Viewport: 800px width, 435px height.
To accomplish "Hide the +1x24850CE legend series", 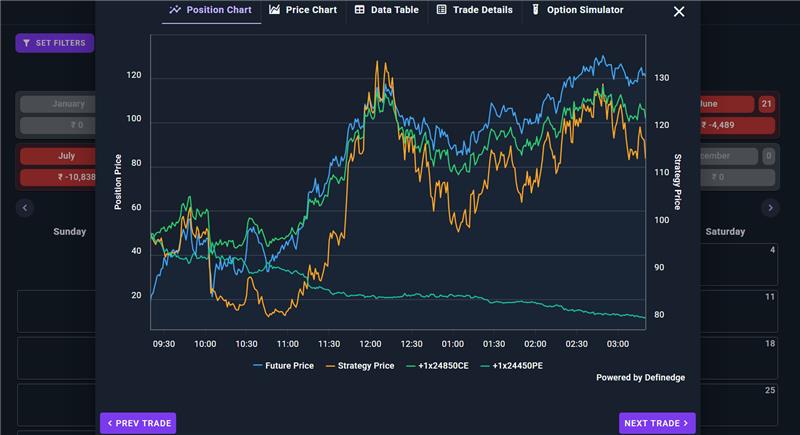I will 437,366.
